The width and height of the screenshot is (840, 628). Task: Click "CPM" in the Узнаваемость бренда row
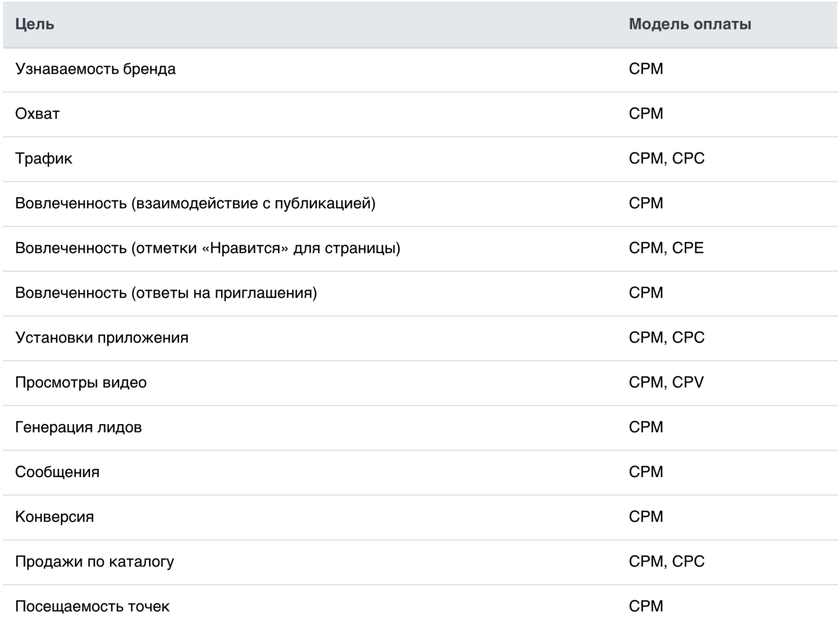[x=646, y=69]
